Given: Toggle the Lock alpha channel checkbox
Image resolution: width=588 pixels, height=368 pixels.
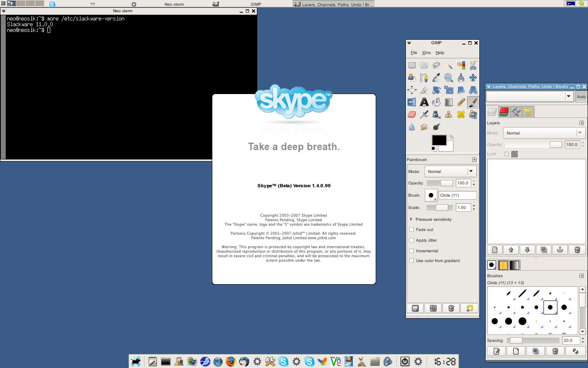Looking at the screenshot, I should [x=507, y=154].
